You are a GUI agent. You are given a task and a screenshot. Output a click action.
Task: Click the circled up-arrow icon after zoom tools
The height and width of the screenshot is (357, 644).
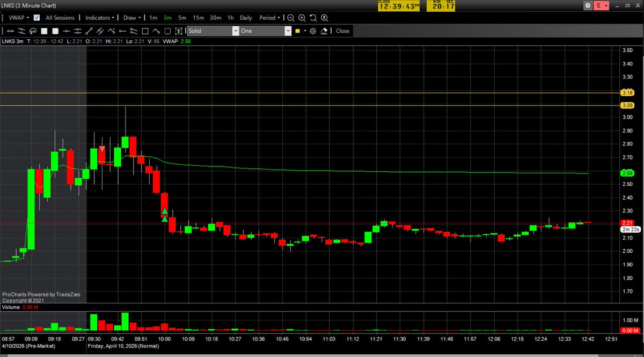pyautogui.click(x=324, y=18)
